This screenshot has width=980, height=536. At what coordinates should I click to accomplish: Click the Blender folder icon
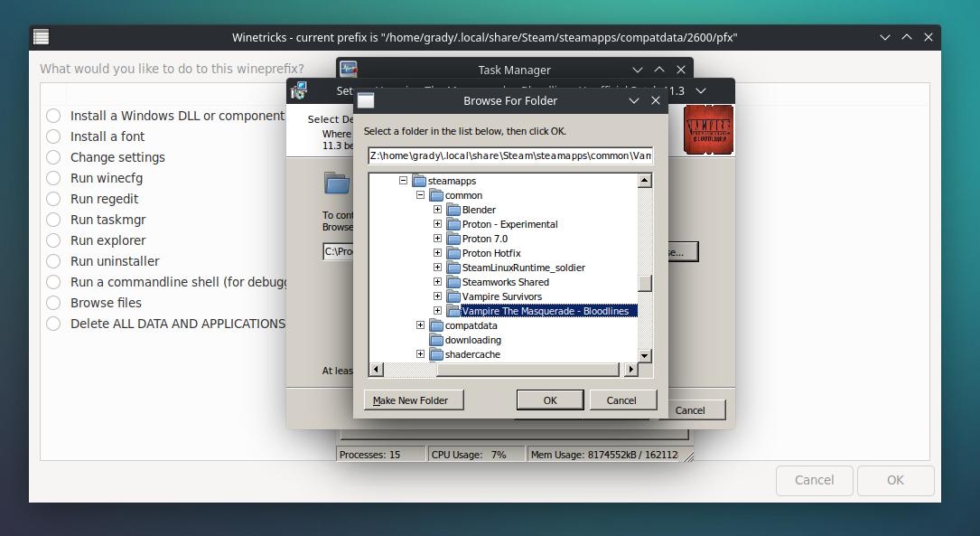(453, 210)
